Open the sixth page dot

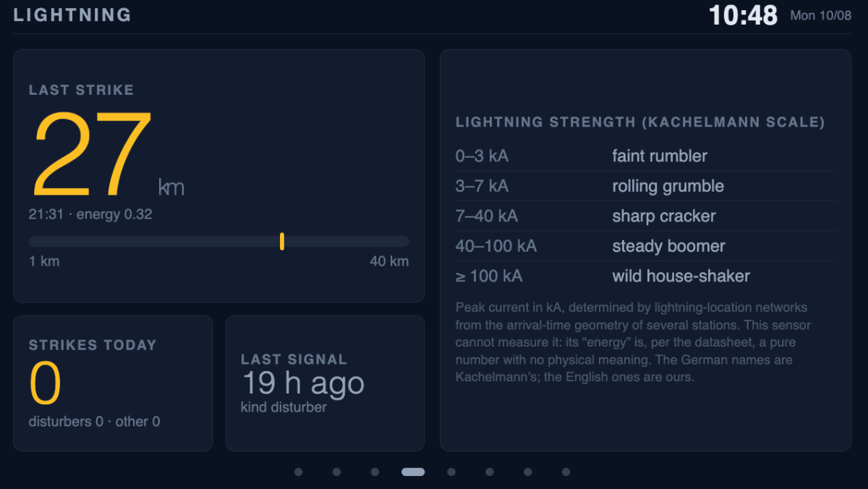coord(490,472)
